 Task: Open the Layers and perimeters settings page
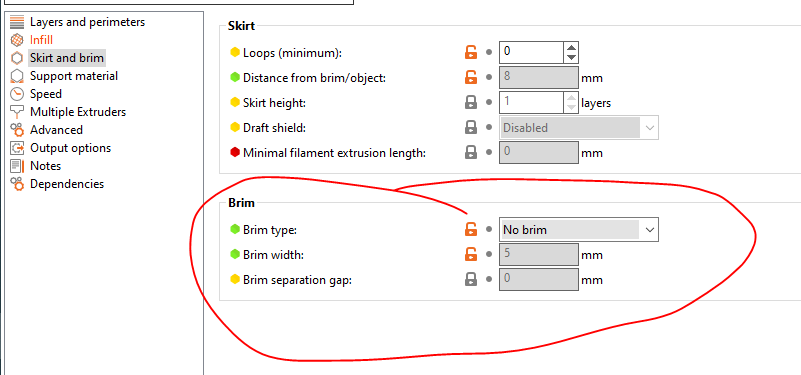[87, 22]
